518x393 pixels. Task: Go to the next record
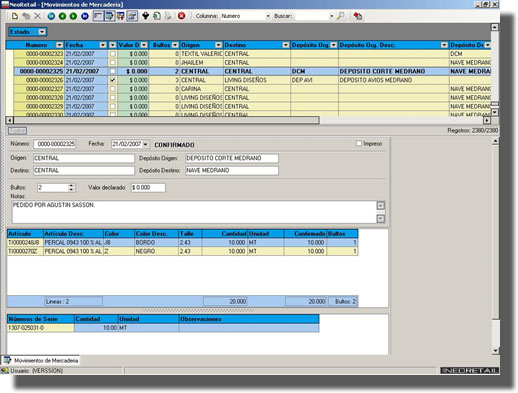pyautogui.click(x=73, y=16)
